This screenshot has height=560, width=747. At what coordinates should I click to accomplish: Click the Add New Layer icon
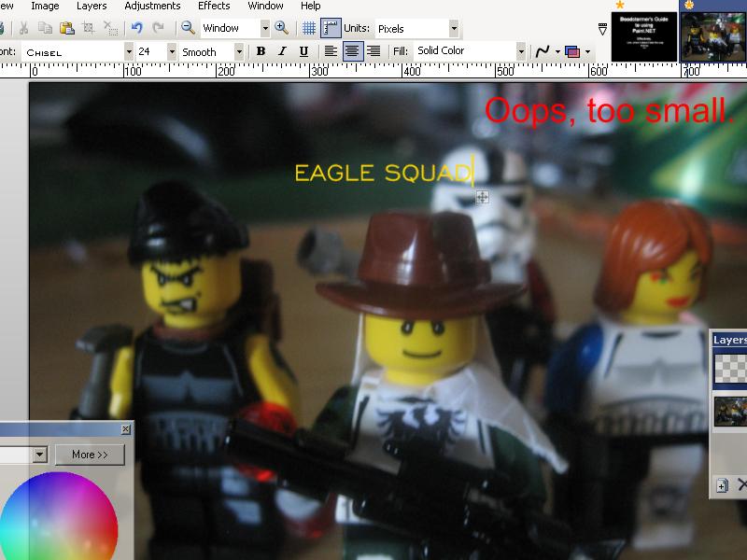coord(722,485)
